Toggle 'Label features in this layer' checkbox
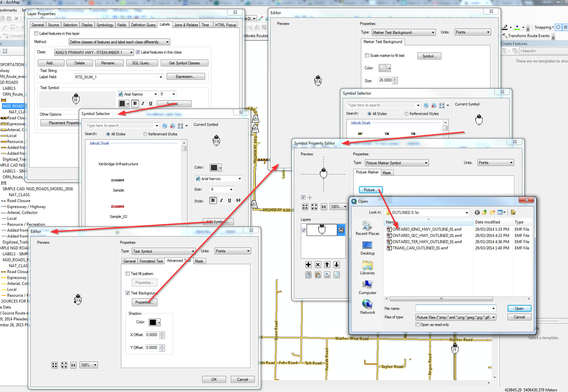Screen dimensions: 568x392 click(36, 34)
